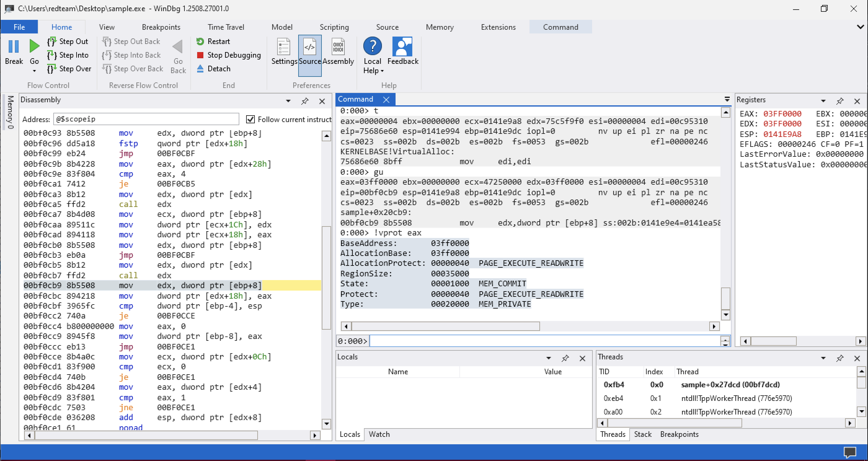868x461 pixels.
Task: Click Stop Debugging red square
Action: (200, 55)
